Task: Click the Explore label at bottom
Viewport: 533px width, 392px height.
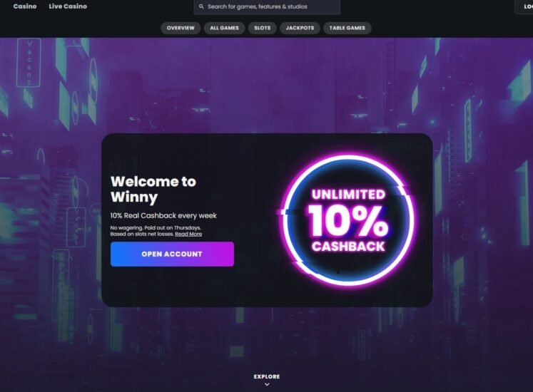Action: [267, 376]
